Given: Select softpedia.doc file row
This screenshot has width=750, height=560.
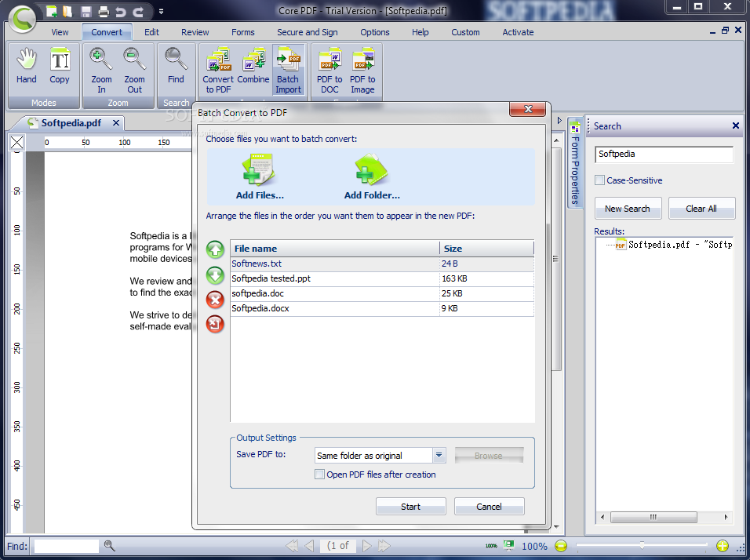Looking at the screenshot, I should [382, 293].
